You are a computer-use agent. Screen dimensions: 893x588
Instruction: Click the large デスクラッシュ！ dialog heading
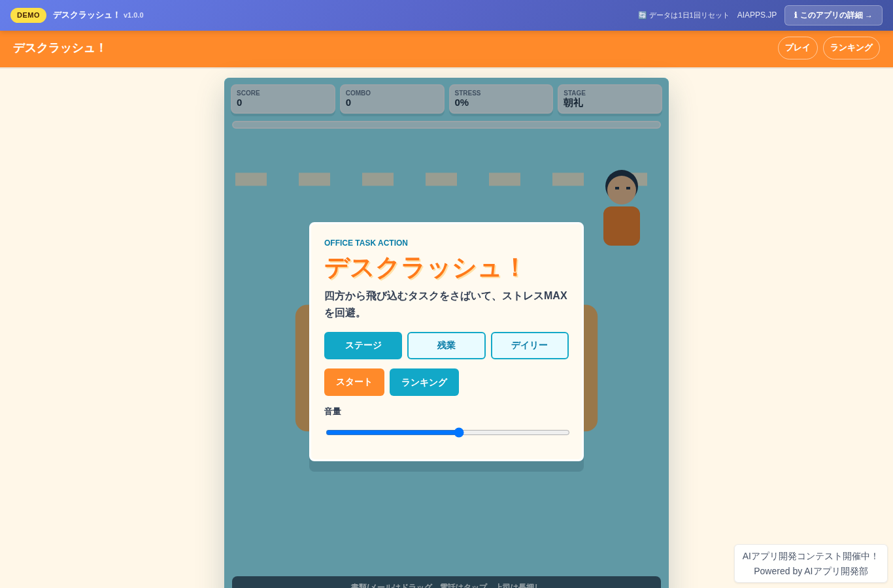click(x=425, y=268)
